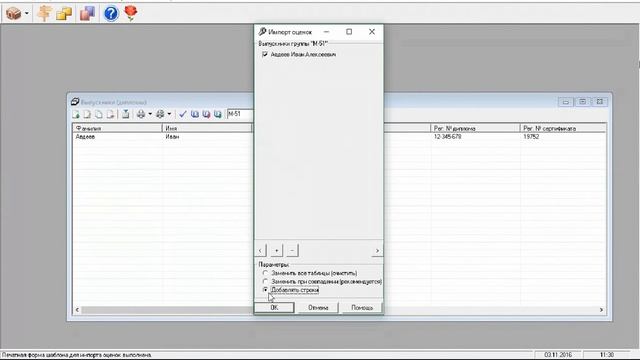Click the brown box icon in main toolbar

pos(13,13)
